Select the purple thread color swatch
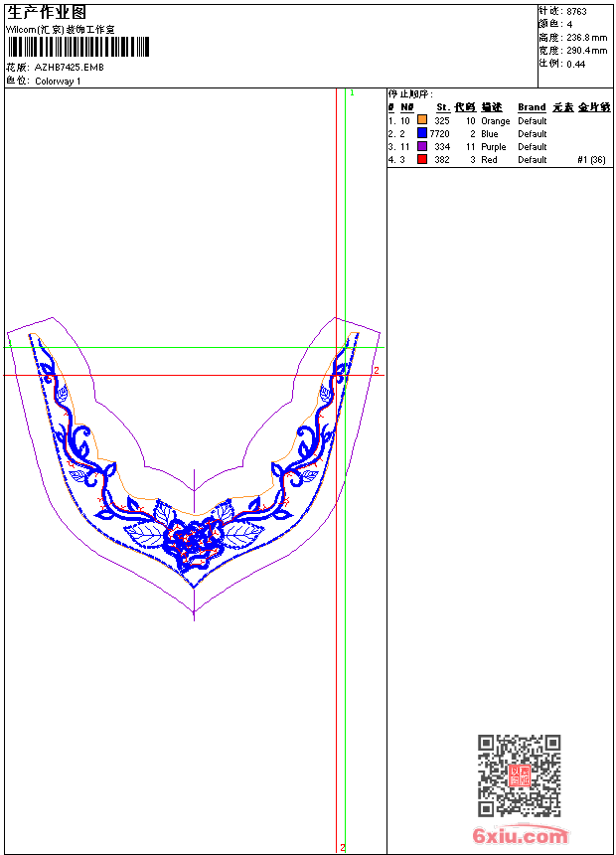 coord(422,146)
